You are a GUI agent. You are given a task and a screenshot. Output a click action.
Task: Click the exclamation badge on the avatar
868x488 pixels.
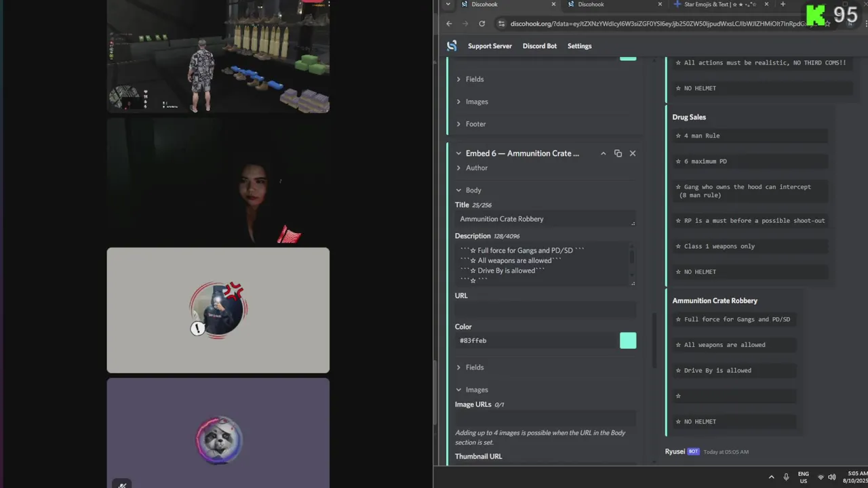click(197, 329)
